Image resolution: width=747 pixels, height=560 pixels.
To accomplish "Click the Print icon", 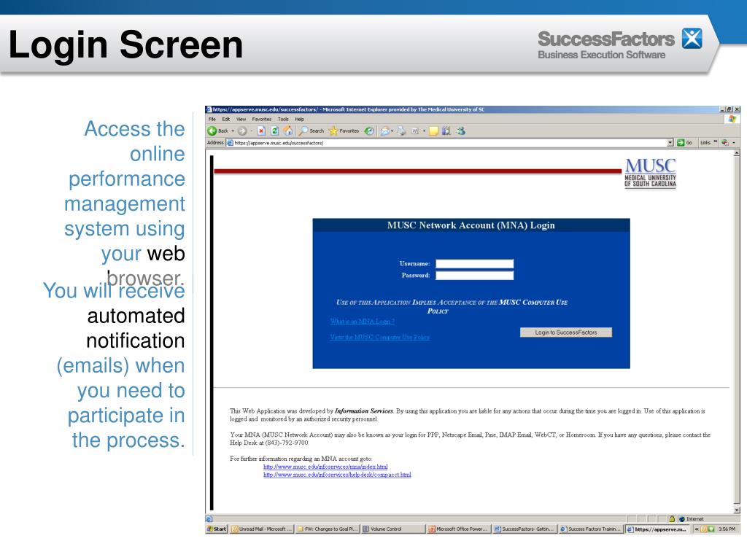I will (400, 131).
